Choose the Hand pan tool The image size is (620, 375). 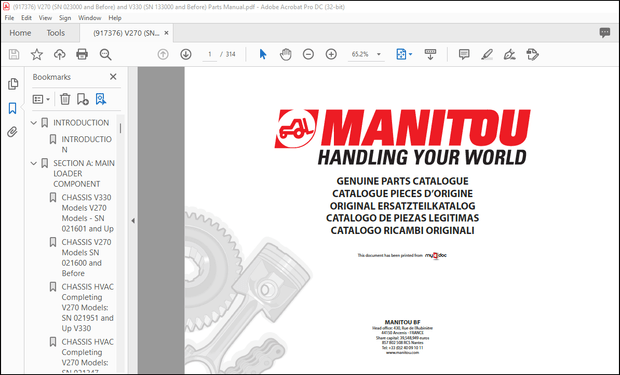(x=285, y=54)
